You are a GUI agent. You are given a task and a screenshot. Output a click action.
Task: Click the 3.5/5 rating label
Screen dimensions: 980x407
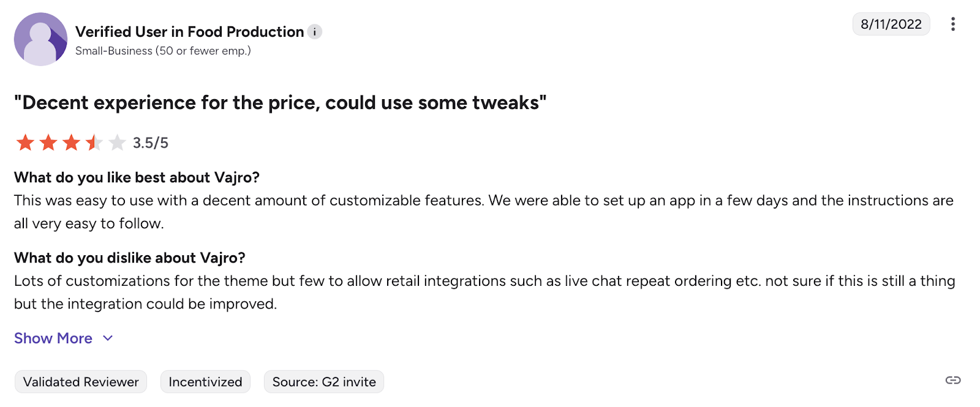(150, 142)
